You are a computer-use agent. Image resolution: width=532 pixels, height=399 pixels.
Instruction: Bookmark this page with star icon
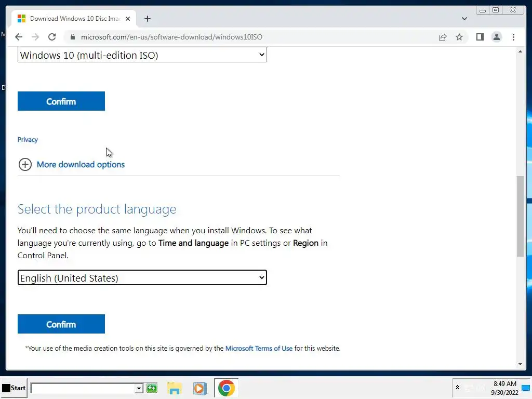pyautogui.click(x=459, y=37)
